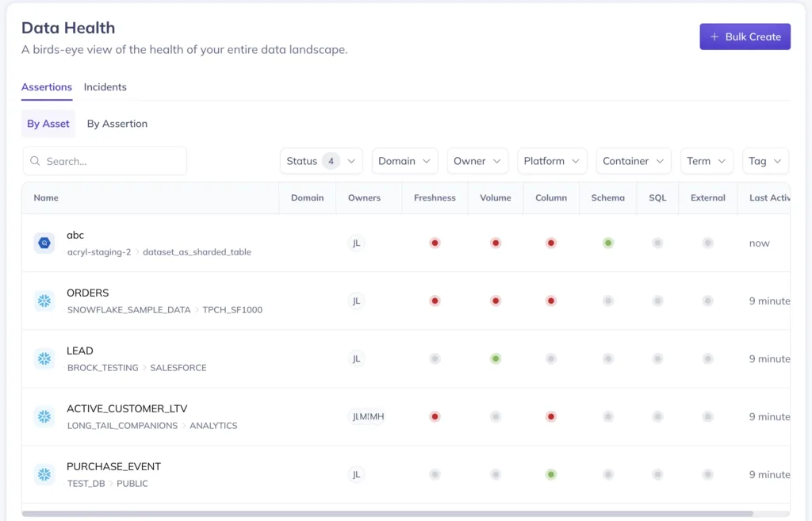The height and width of the screenshot is (521, 812).
Task: Click the BigQuery platform icon beside abc
Action: coord(44,243)
